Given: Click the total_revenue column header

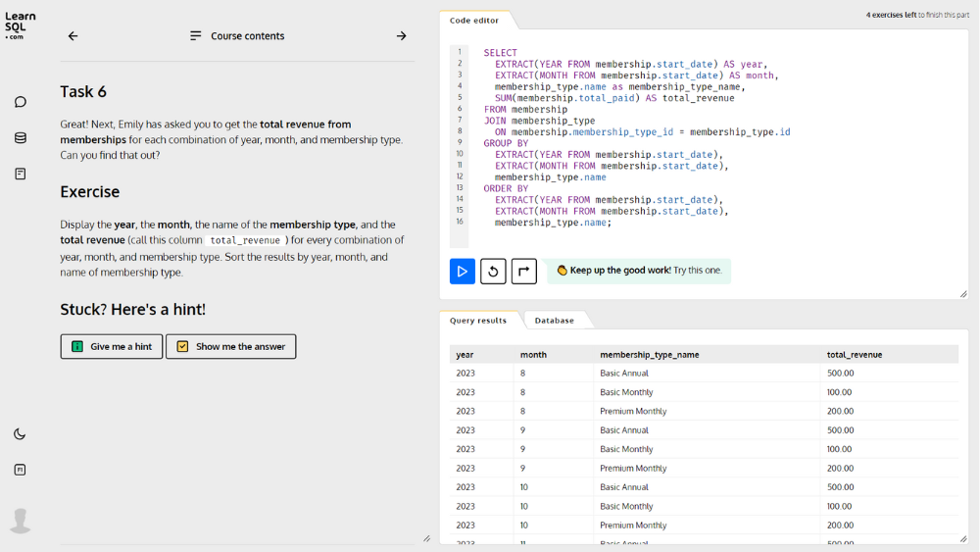Looking at the screenshot, I should pyautogui.click(x=855, y=355).
